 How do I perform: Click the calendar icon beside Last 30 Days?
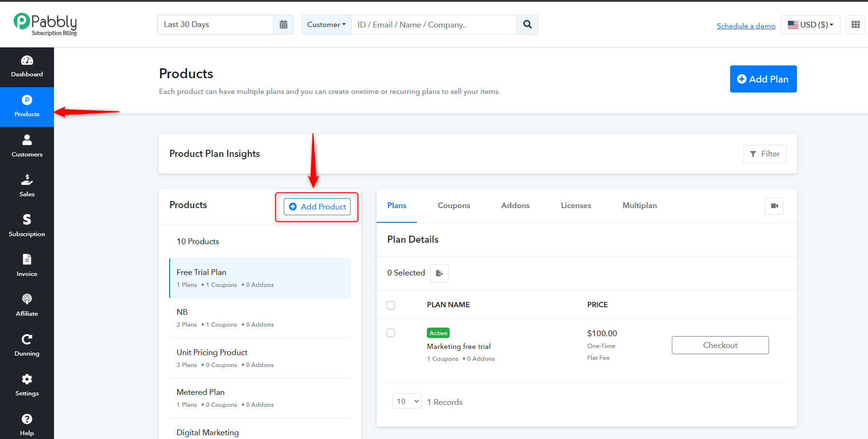point(283,25)
